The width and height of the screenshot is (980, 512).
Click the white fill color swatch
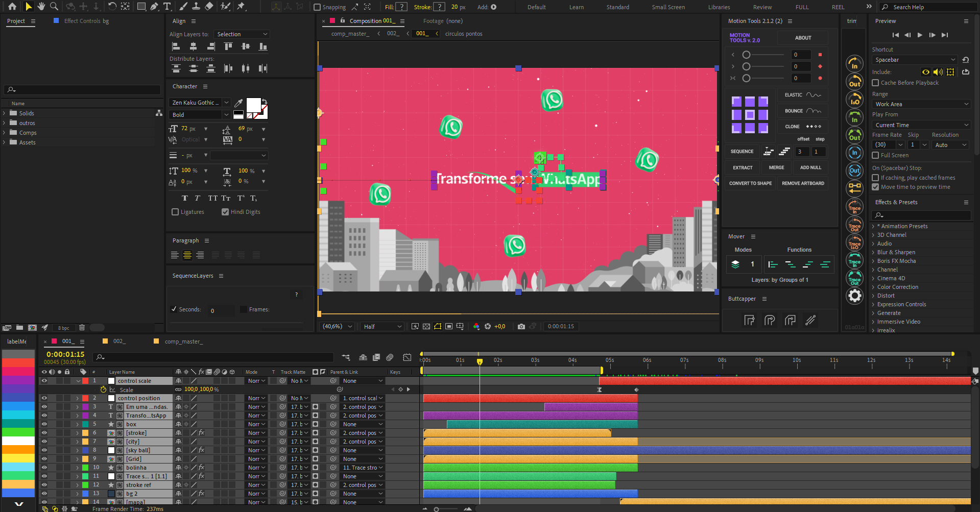pyautogui.click(x=253, y=105)
